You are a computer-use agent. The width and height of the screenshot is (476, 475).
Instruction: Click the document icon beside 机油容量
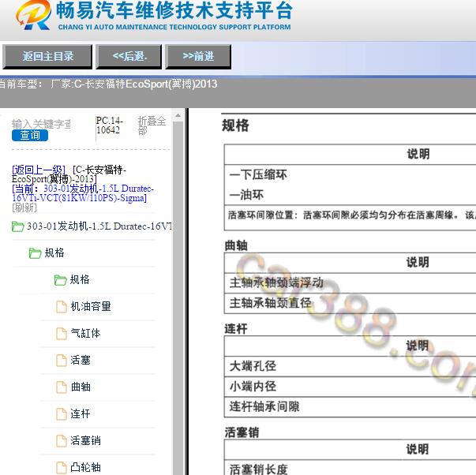tap(62, 307)
